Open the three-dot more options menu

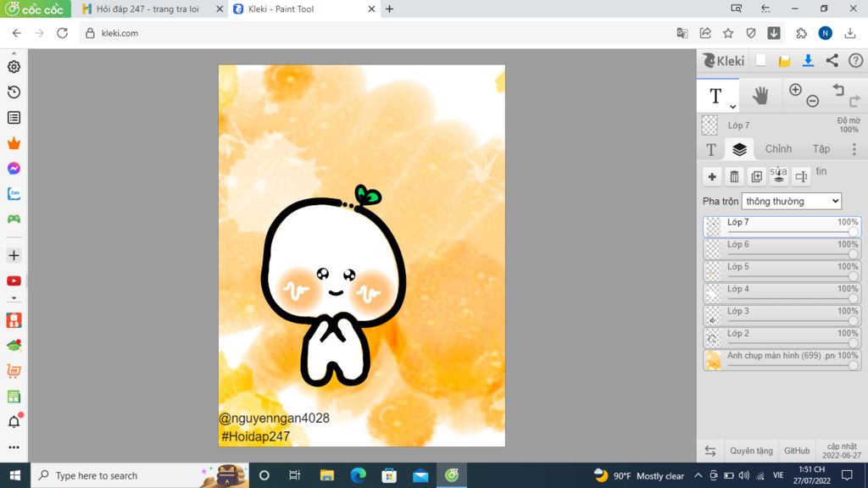click(x=854, y=149)
